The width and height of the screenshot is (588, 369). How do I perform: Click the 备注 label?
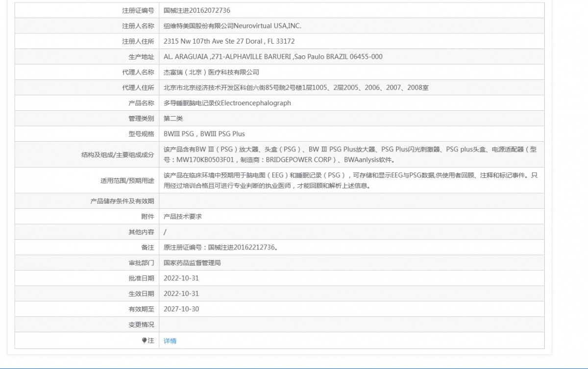click(x=147, y=247)
